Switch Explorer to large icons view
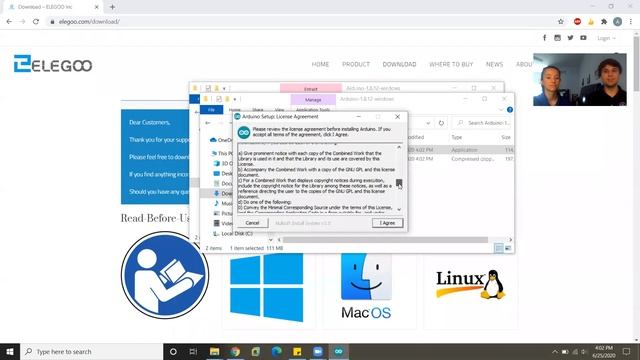Image resolution: width=640 pixels, height=360 pixels. click(x=508, y=248)
